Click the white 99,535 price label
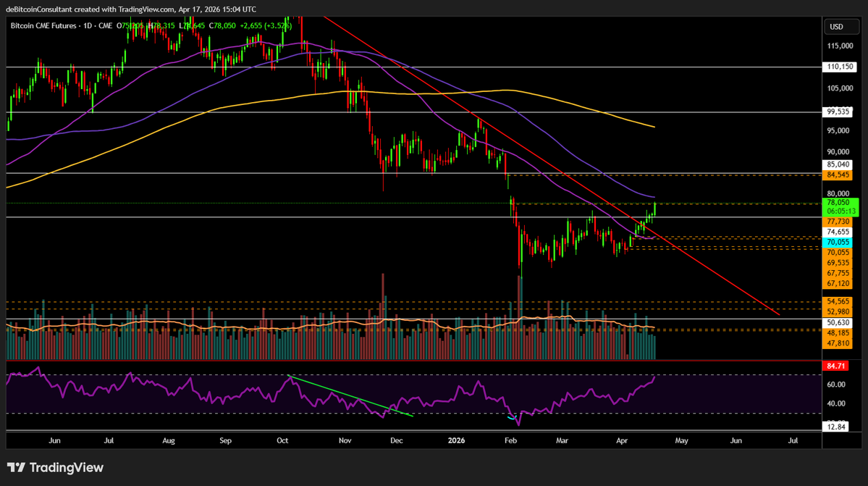The height and width of the screenshot is (486, 868). [x=838, y=112]
